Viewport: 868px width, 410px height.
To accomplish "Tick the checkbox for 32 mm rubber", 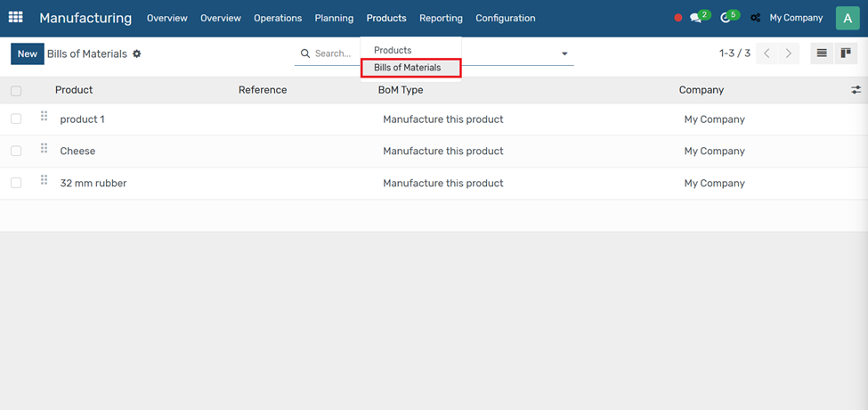I will 16,184.
